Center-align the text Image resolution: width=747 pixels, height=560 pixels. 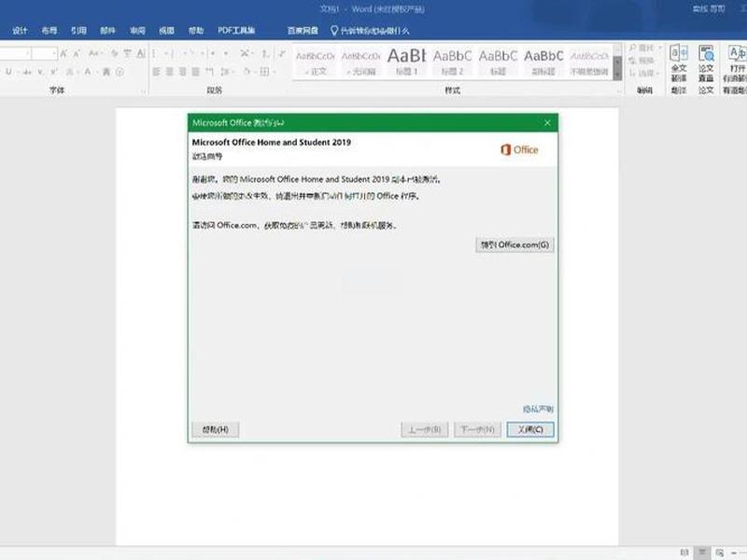[x=169, y=72]
